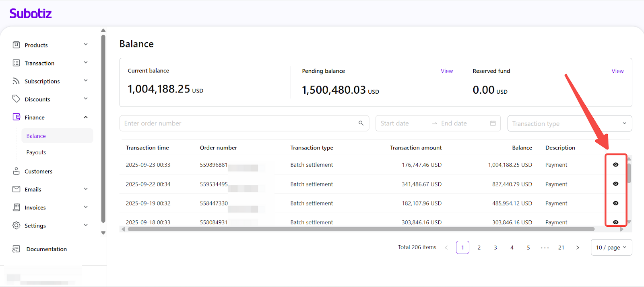
Task: Open Payouts under Finance
Action: (x=36, y=152)
